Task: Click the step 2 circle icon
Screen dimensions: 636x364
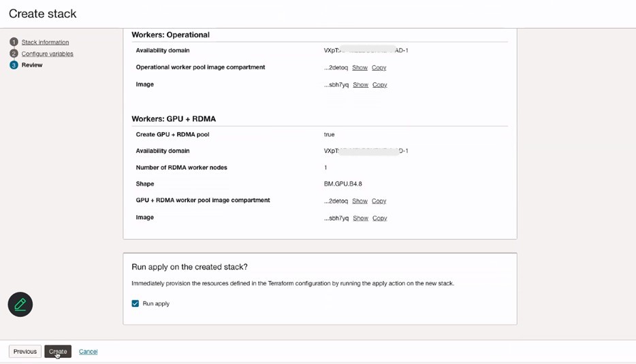Action: pyautogui.click(x=14, y=54)
